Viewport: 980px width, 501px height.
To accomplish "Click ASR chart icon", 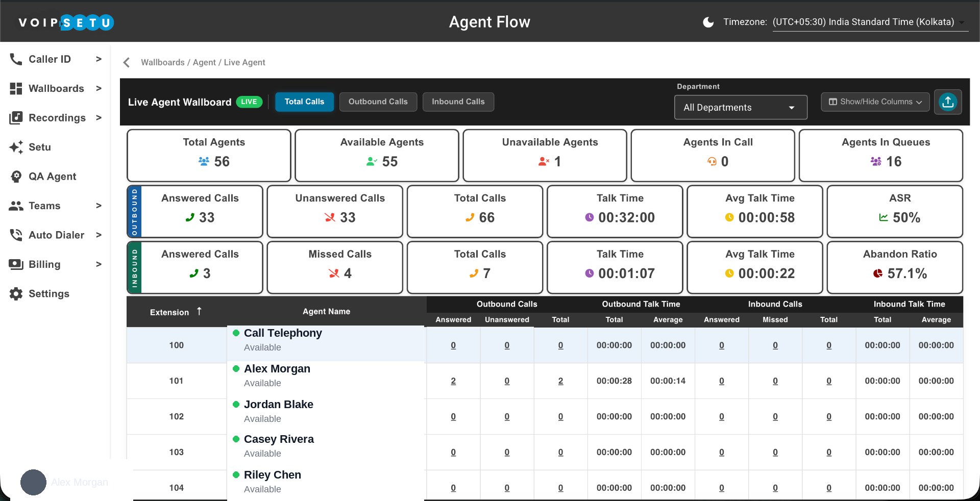I will 884,217.
